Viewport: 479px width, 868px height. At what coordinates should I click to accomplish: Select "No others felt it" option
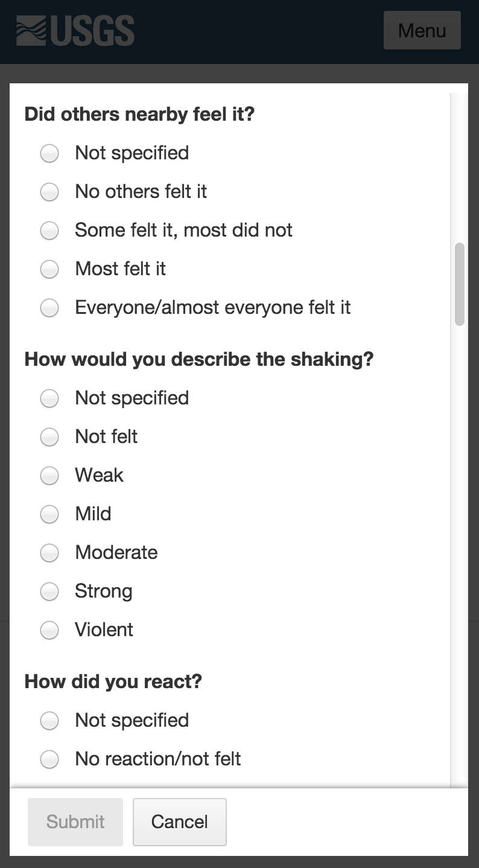pos(49,192)
